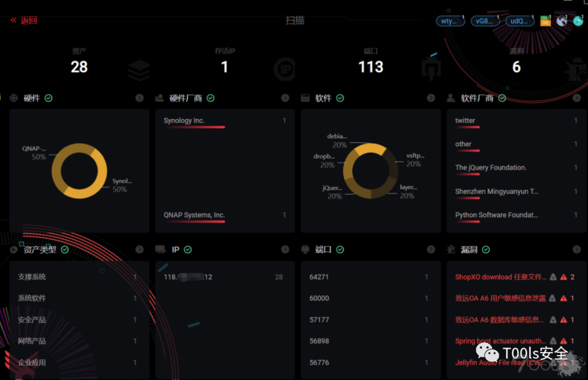
Task: Select the 支撑系统 asset type row
Action: (79, 277)
